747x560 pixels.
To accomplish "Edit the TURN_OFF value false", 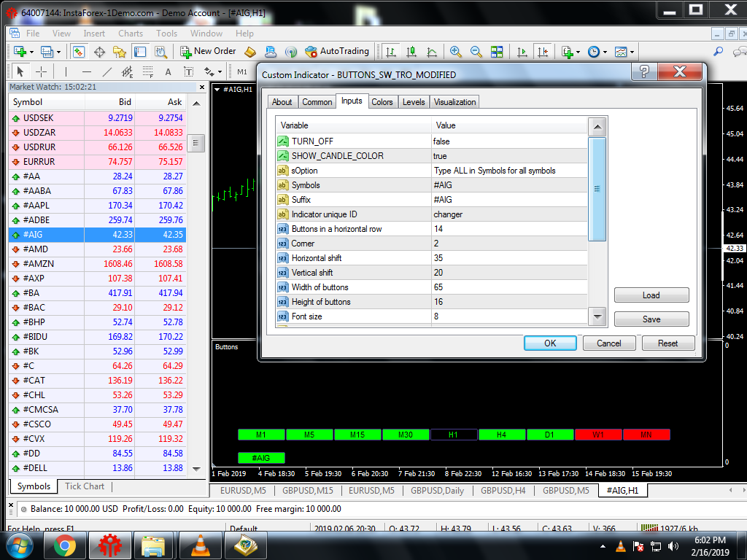I will click(509, 141).
